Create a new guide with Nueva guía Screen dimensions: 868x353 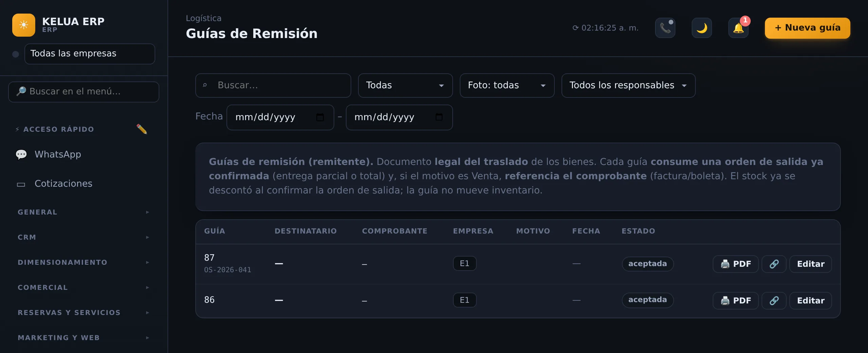pos(808,28)
